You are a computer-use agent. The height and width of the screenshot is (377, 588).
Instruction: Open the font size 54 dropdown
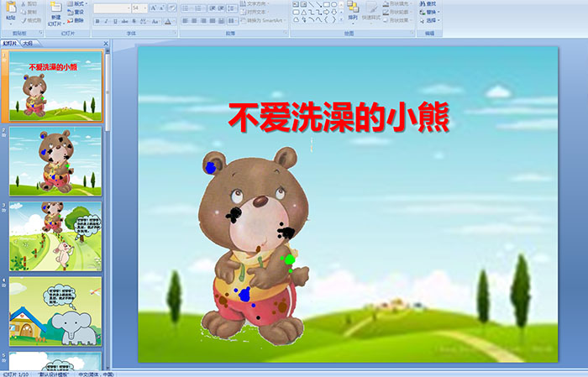(x=139, y=8)
